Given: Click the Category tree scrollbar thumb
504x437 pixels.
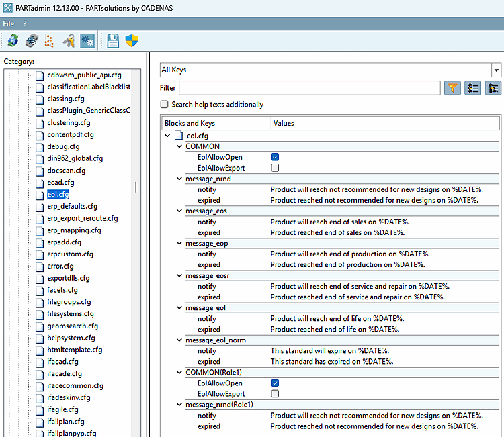Looking at the screenshot, I should pos(136,187).
